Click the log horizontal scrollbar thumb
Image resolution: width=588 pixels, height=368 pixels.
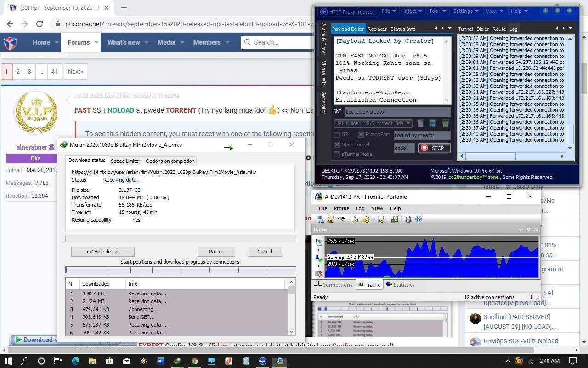coord(491,156)
